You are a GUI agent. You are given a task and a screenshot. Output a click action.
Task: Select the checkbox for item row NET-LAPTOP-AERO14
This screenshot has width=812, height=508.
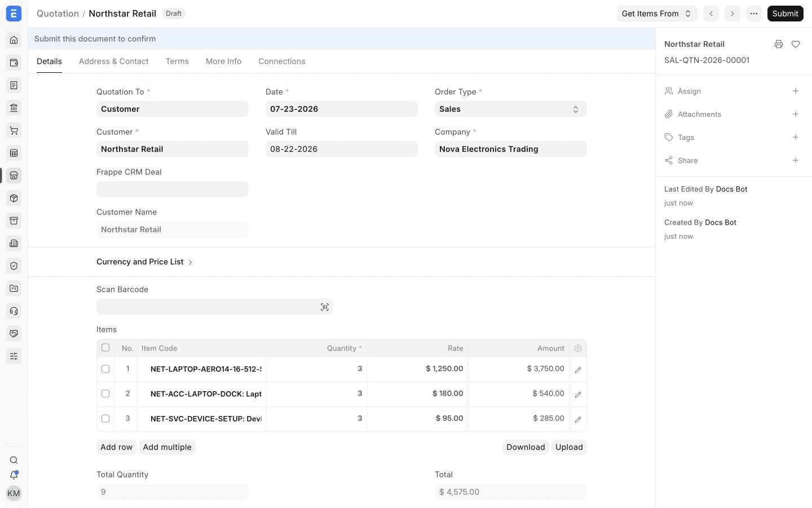(105, 369)
